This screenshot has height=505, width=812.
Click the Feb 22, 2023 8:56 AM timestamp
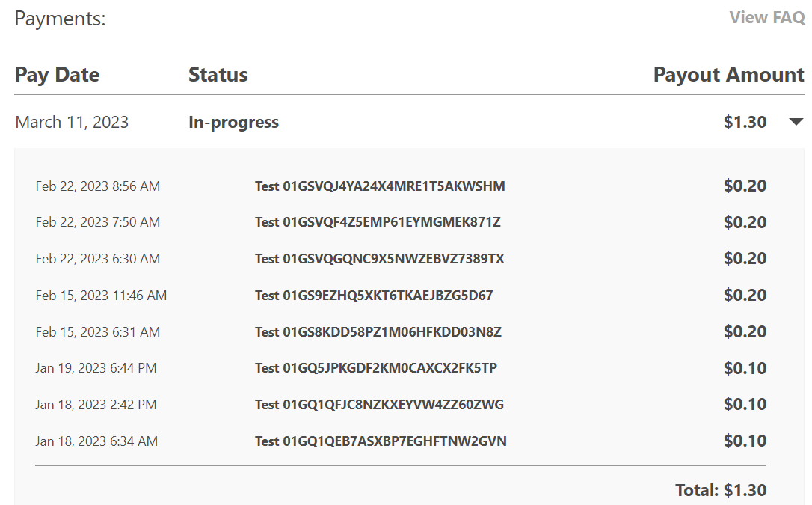(x=97, y=186)
